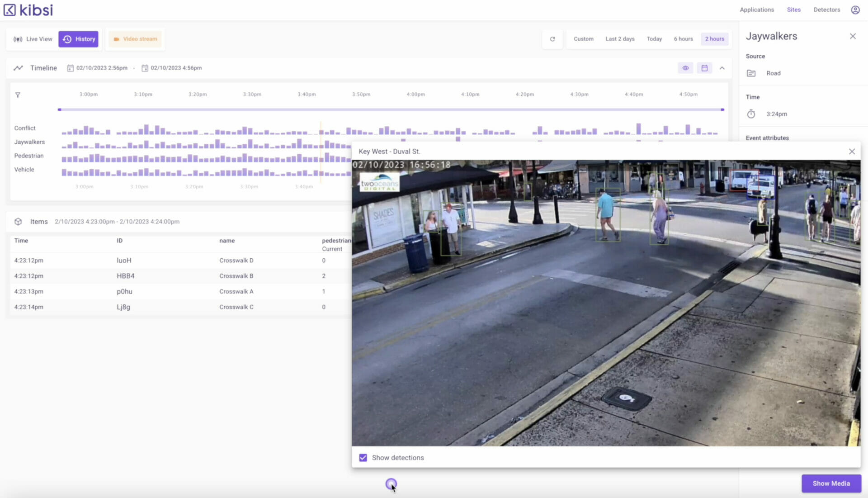Select the Last 2 days range
The width and height of the screenshot is (868, 498).
pyautogui.click(x=620, y=39)
